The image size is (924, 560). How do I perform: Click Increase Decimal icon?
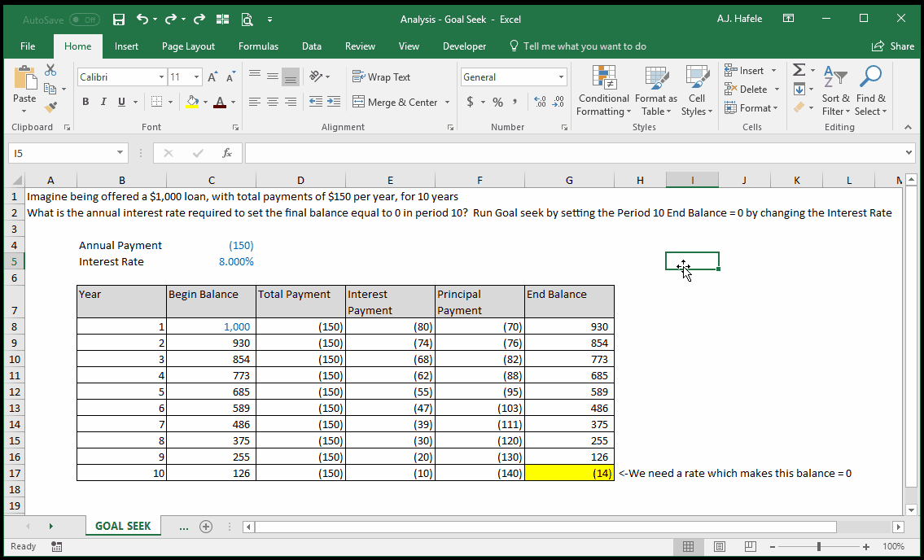[540, 102]
